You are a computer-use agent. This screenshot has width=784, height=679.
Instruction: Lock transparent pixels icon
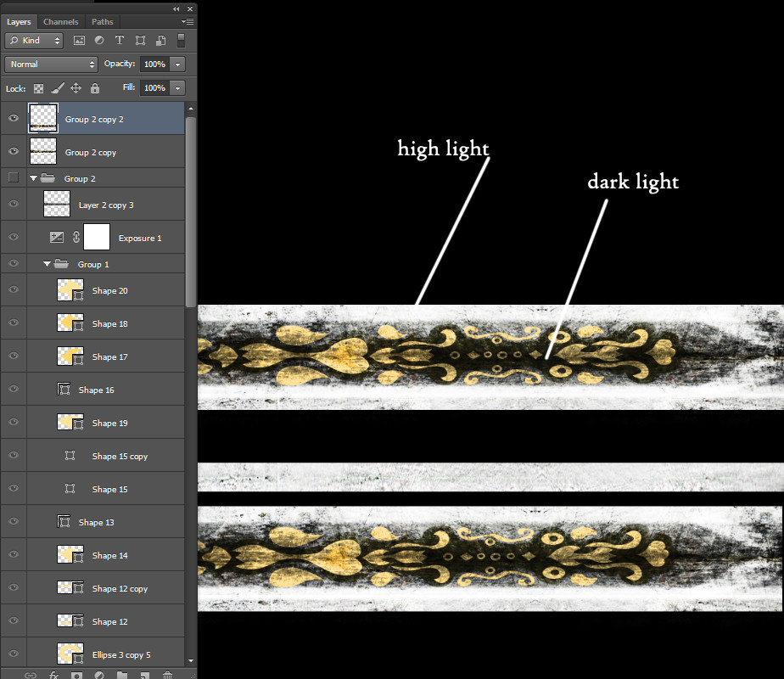[38, 88]
